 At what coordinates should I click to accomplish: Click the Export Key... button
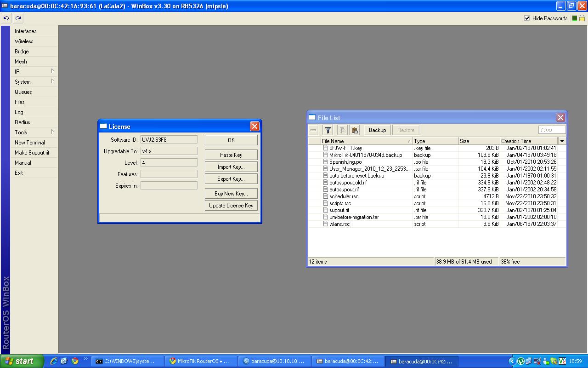(x=231, y=179)
